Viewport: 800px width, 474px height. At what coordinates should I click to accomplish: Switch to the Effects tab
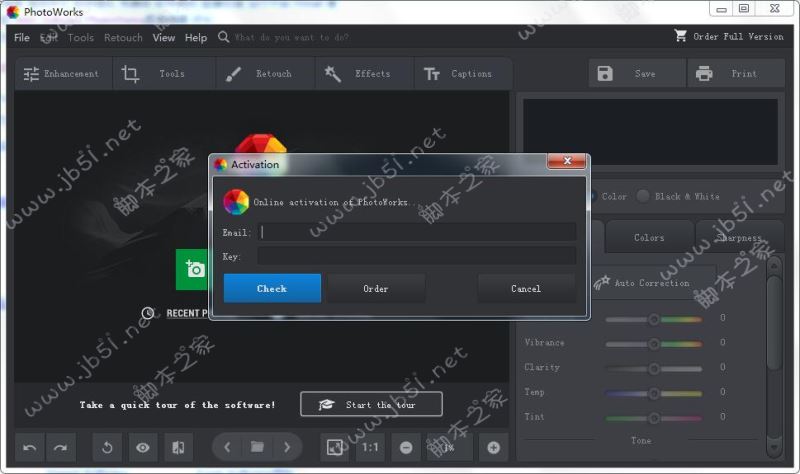click(x=364, y=73)
